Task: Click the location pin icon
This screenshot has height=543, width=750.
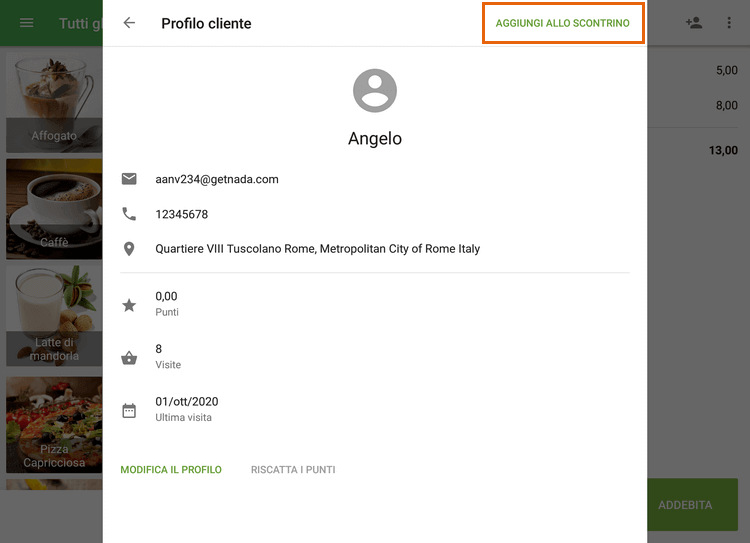Action: click(129, 249)
